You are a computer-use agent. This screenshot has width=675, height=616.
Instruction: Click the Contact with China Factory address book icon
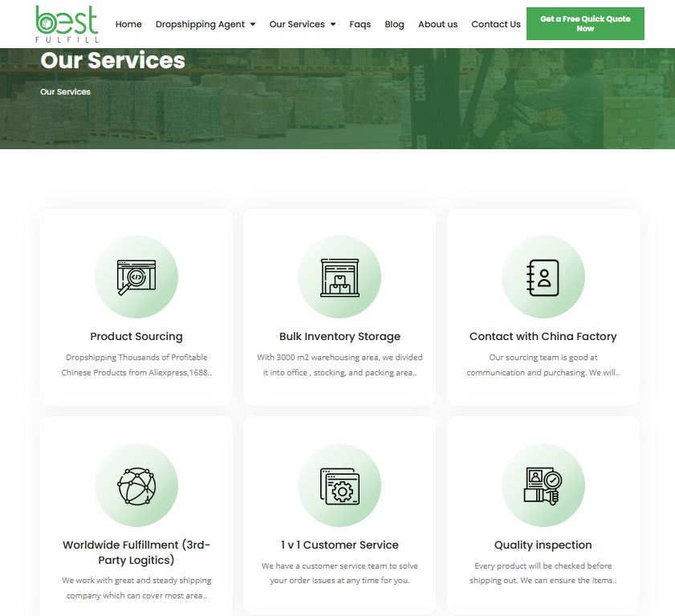[543, 278]
